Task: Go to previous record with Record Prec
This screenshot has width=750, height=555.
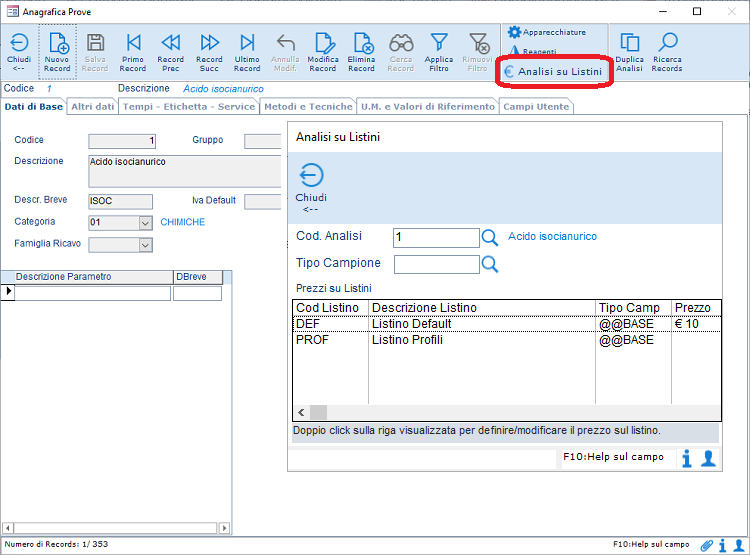Action: click(171, 52)
